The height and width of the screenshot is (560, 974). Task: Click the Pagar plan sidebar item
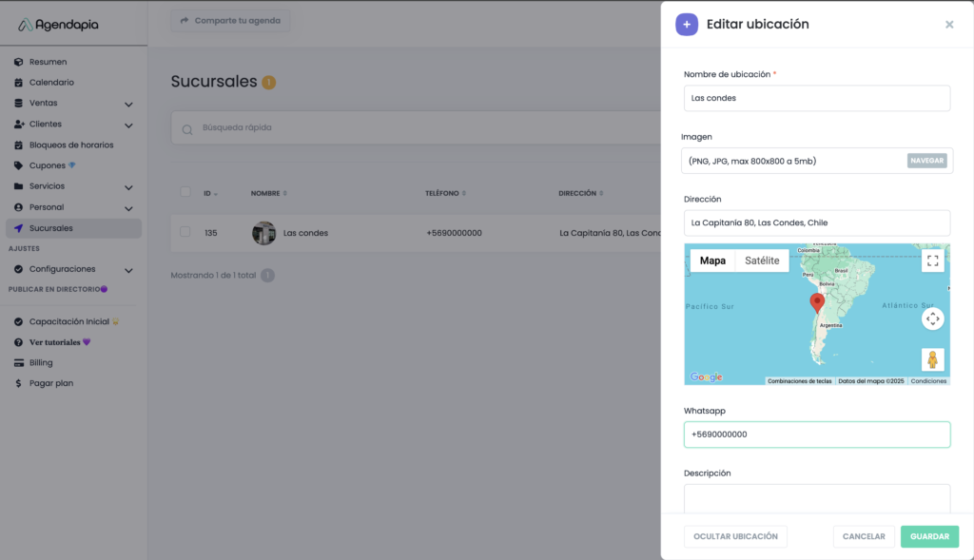point(50,383)
